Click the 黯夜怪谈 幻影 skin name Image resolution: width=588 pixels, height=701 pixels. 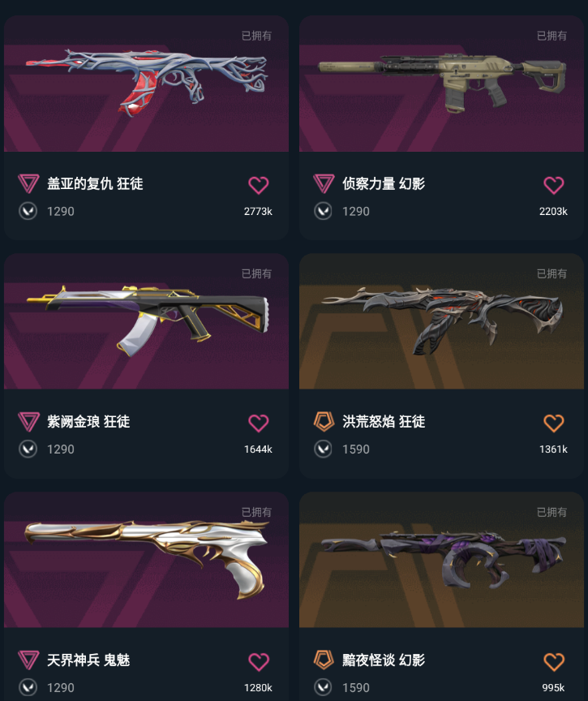click(384, 660)
